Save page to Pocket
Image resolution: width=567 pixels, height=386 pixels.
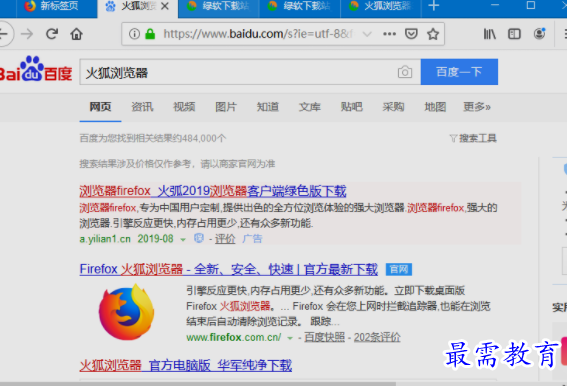(411, 34)
